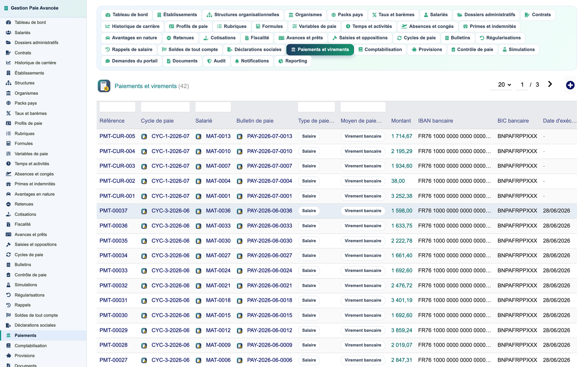The image size is (588, 367).
Task: Open cycle link in PMT-00037 row
Action: pyautogui.click(x=170, y=211)
